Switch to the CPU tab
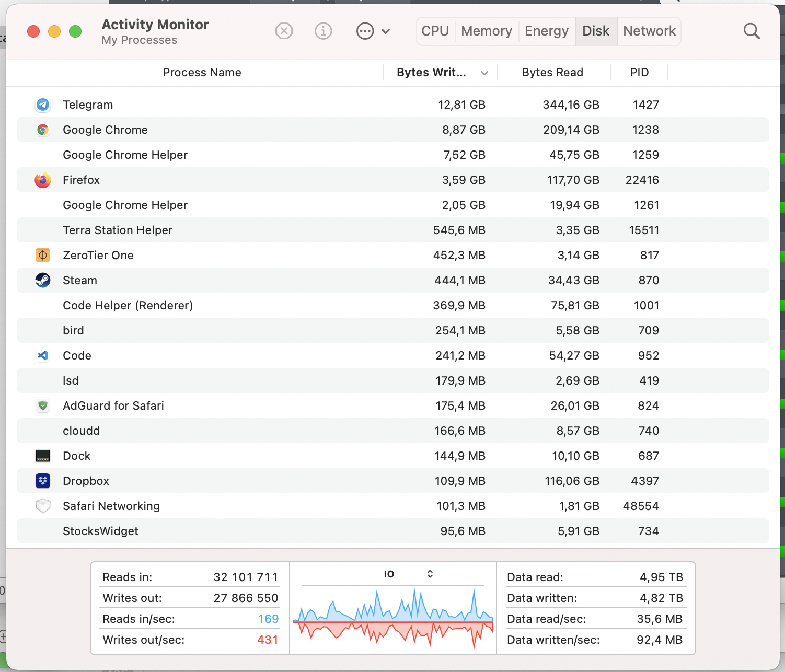The width and height of the screenshot is (785, 672). pos(435,31)
